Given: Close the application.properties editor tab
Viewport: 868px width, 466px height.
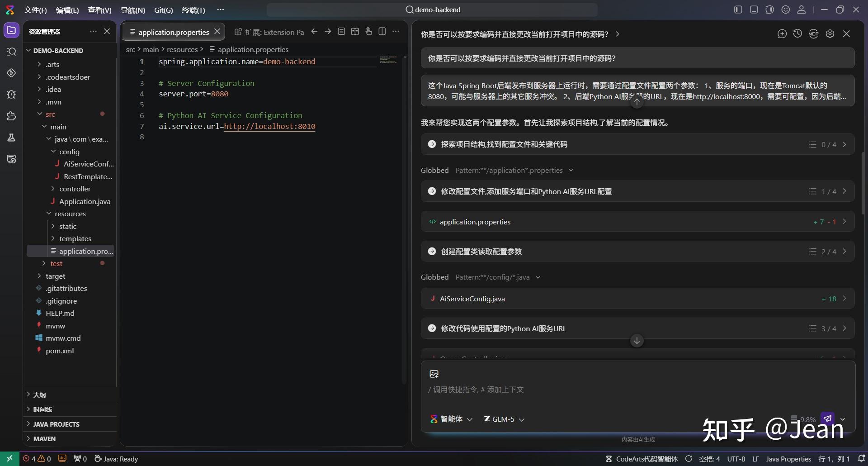Looking at the screenshot, I should pos(217,32).
